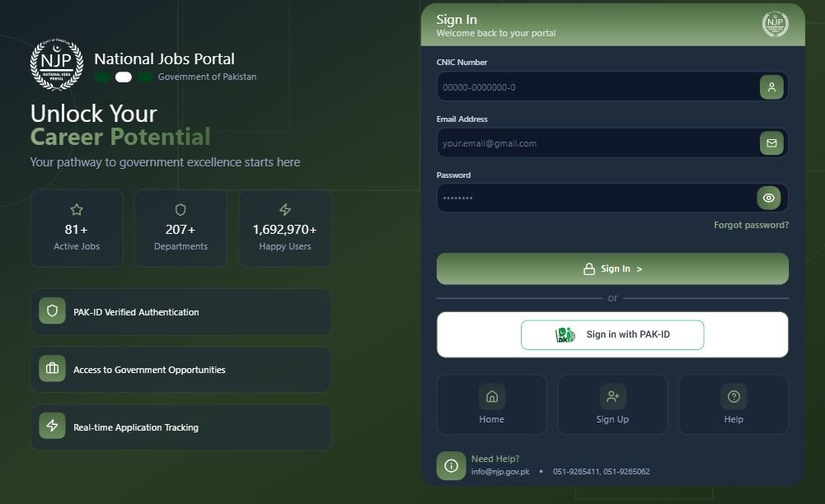Select the Password input field

click(x=593, y=198)
